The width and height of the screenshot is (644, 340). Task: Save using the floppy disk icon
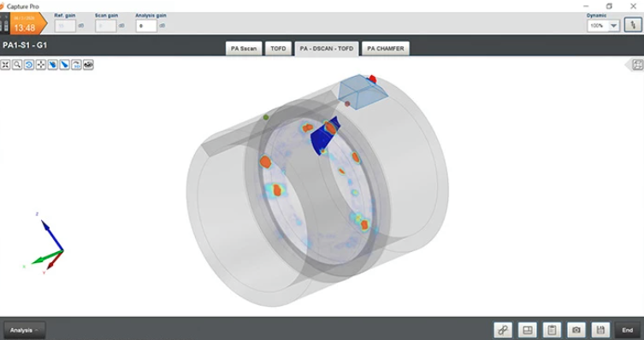click(600, 330)
